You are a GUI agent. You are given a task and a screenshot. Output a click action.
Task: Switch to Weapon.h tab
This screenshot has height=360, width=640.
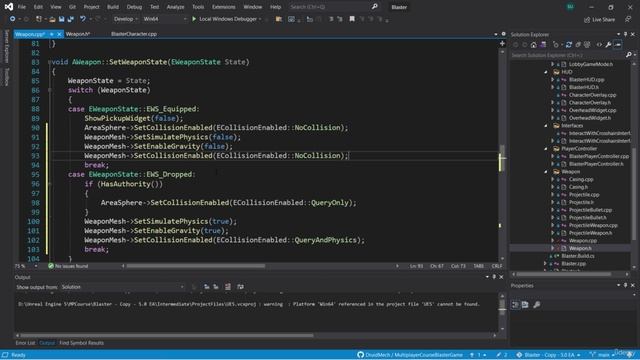click(x=78, y=34)
